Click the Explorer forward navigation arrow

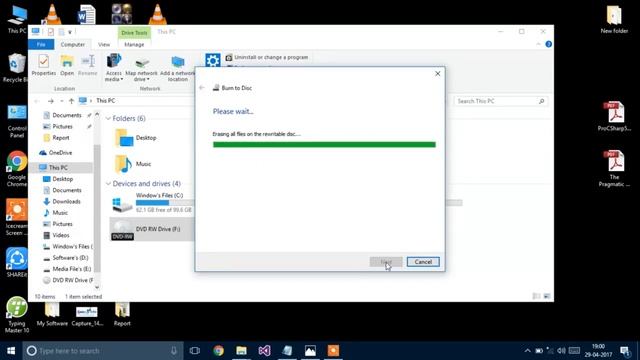point(51,101)
